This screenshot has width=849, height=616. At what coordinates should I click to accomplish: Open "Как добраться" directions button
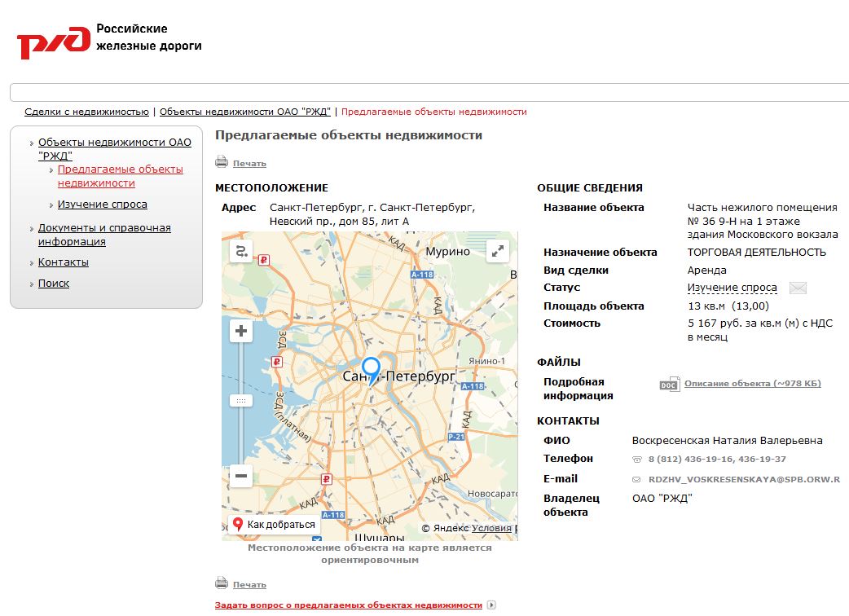[274, 525]
